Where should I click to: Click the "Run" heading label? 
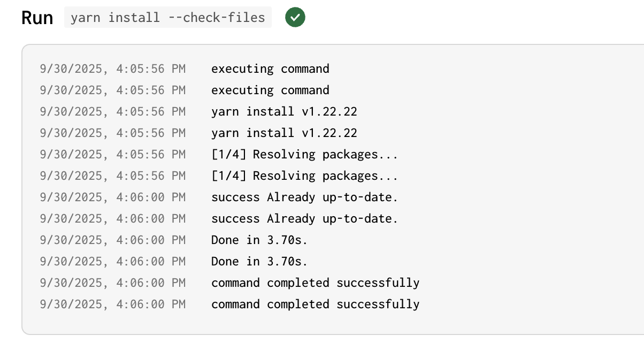[x=37, y=18]
